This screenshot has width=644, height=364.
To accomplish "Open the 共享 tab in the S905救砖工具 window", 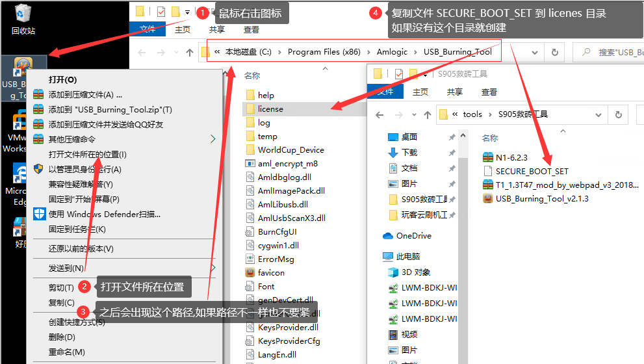I will [454, 92].
